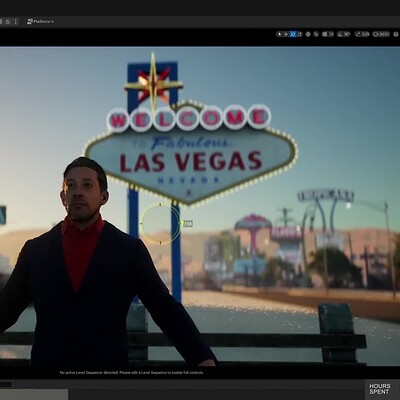Maximize or restore the viewport
This screenshot has height=400, width=400.
(396, 34)
